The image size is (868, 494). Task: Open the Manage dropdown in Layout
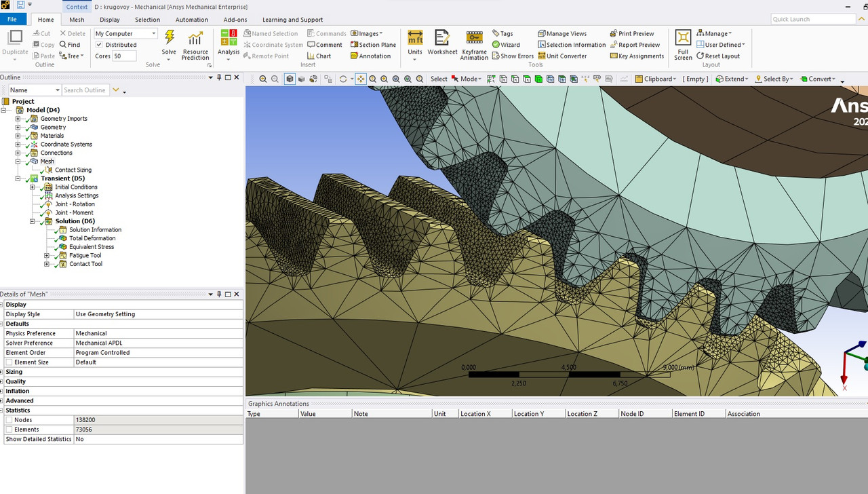point(713,33)
